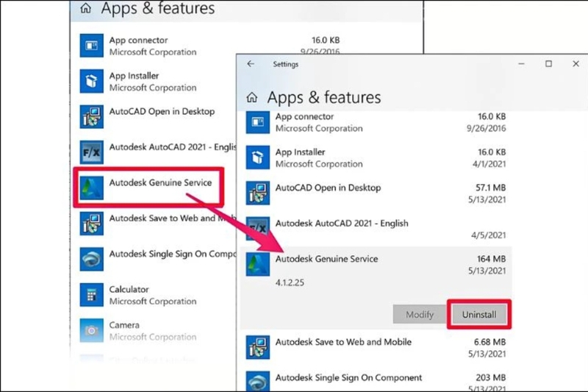The image size is (588, 392).
Task: Click AutoCAD Open in Desktop icon in back window
Action: pyautogui.click(x=91, y=117)
